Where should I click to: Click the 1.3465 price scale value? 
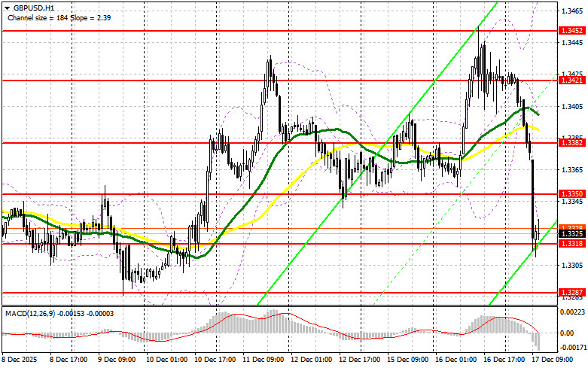click(572, 11)
